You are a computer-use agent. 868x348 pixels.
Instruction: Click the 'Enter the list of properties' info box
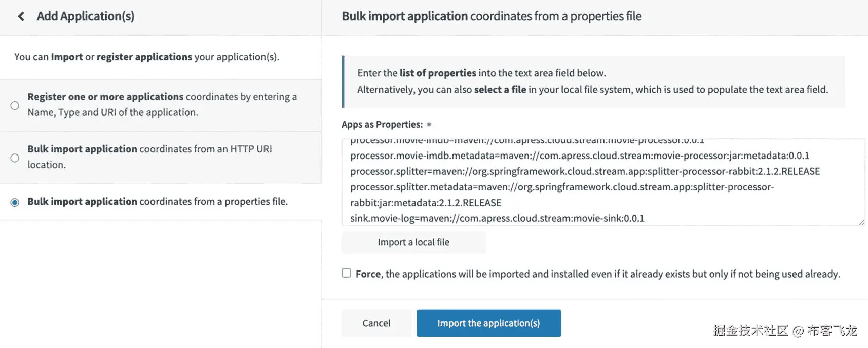(x=593, y=82)
